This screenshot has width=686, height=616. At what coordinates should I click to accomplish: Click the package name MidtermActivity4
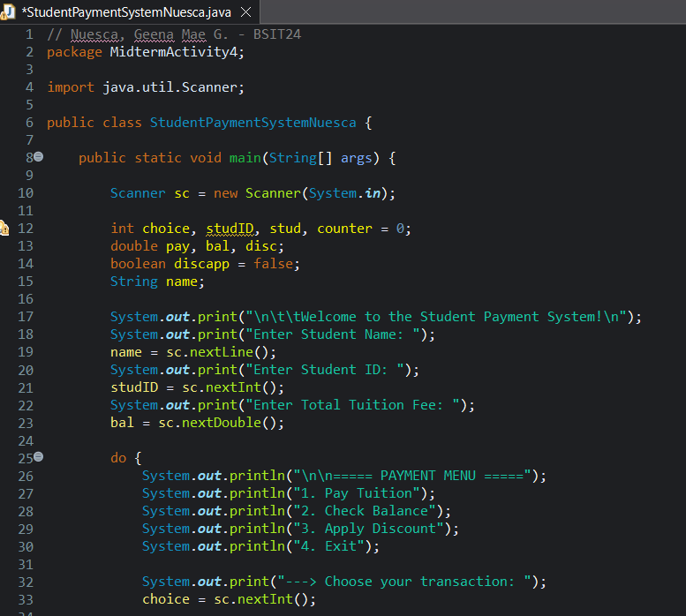(173, 52)
